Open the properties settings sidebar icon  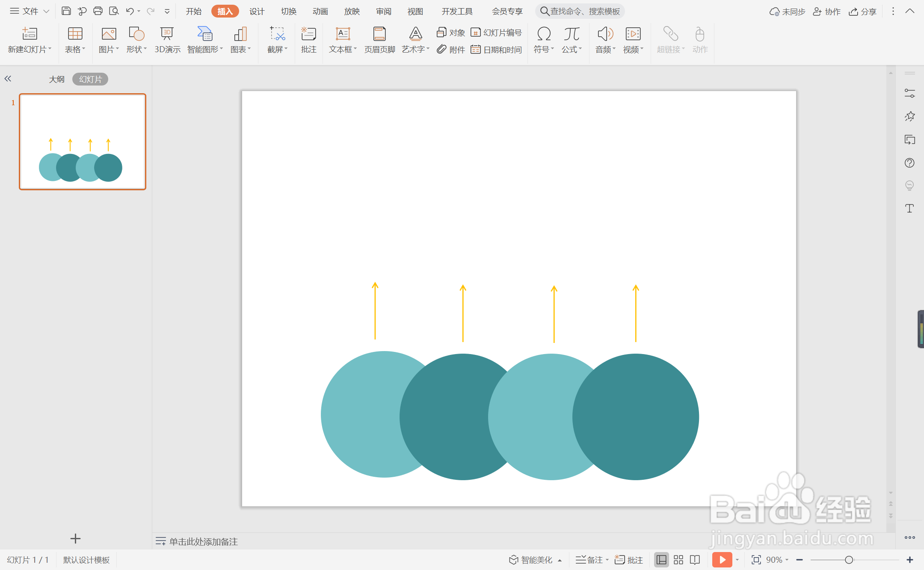coord(909,93)
